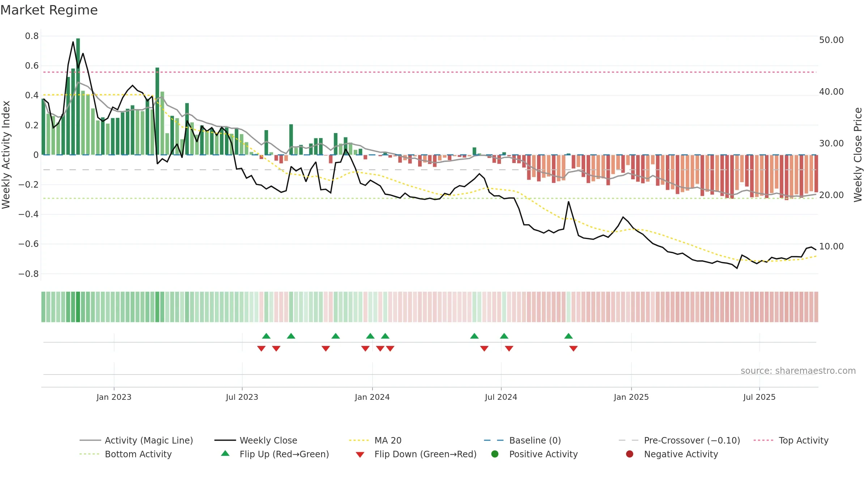Click the Jan 2024 axis label
This screenshot has width=868, height=488.
point(372,397)
